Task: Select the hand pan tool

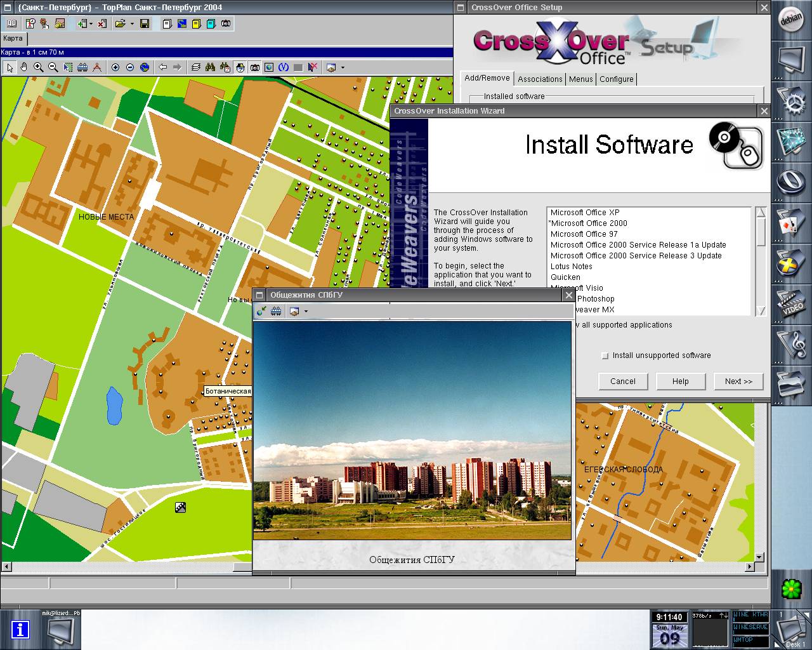Action: (24, 67)
